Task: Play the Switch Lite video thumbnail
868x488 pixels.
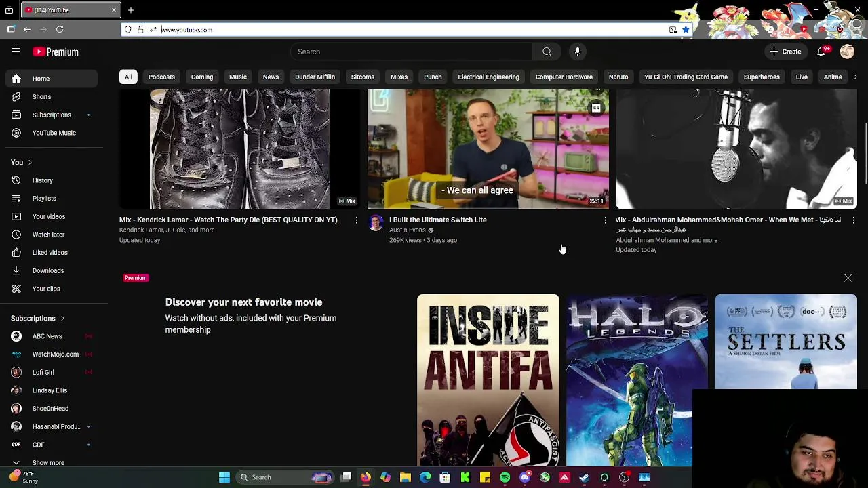Action: [488, 149]
